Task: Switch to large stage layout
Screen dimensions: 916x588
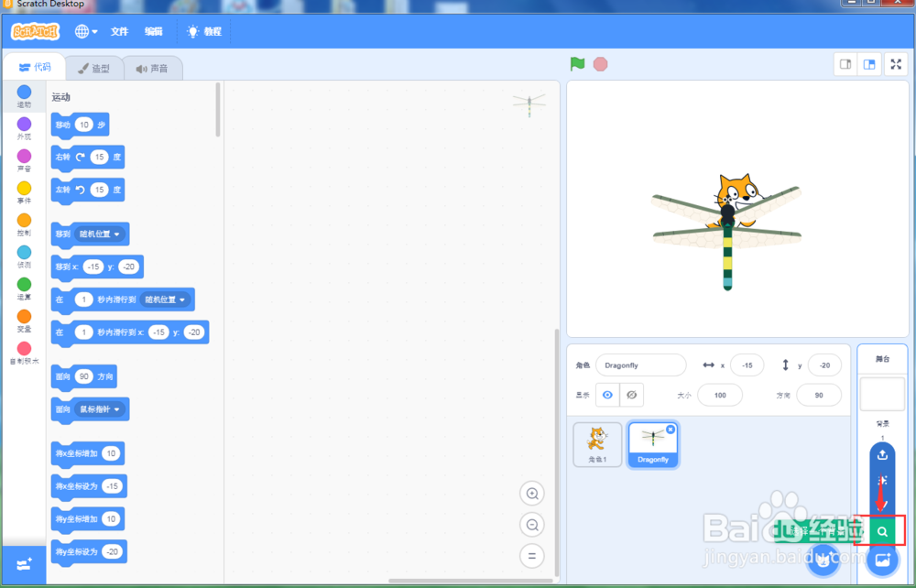Action: [x=868, y=64]
